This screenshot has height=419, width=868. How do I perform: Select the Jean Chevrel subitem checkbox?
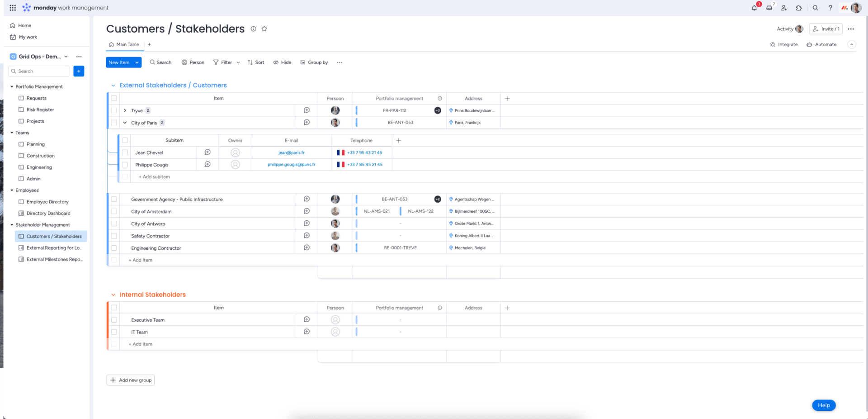click(125, 152)
